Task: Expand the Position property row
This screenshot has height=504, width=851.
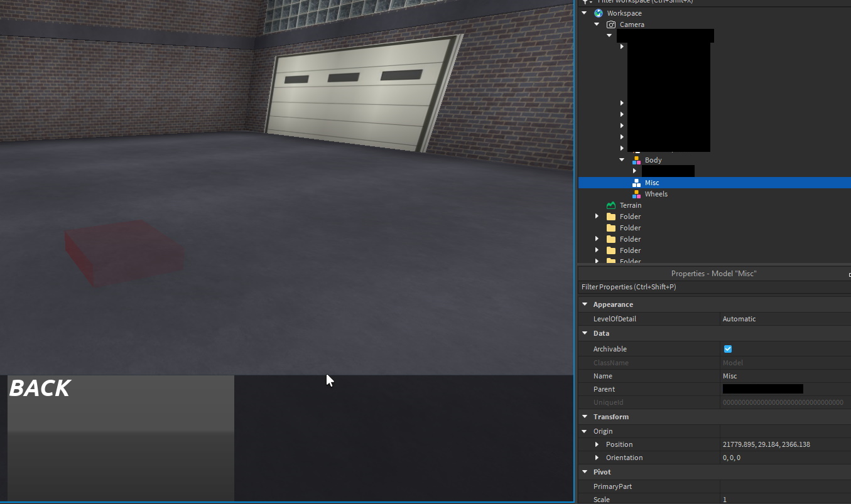Action: click(x=597, y=444)
